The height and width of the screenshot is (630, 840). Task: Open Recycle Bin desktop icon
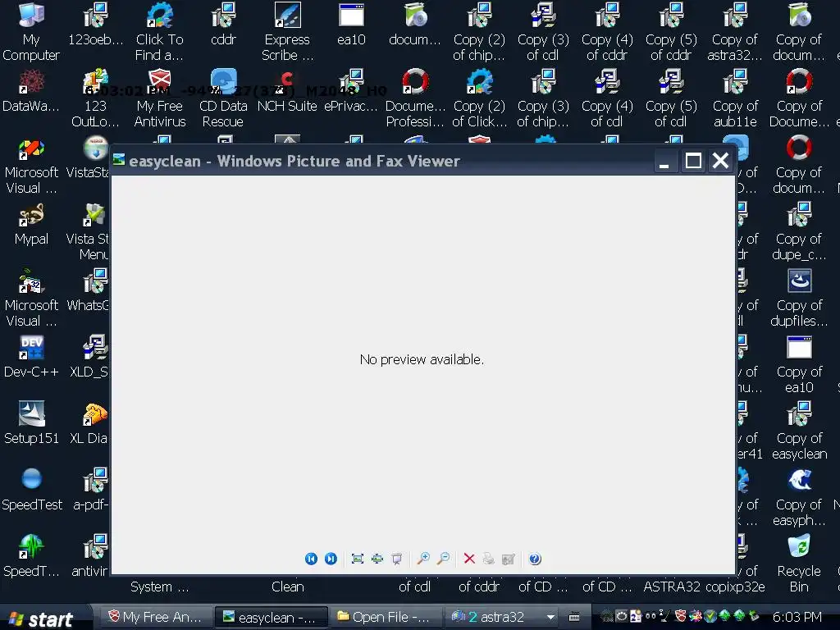coord(799,564)
